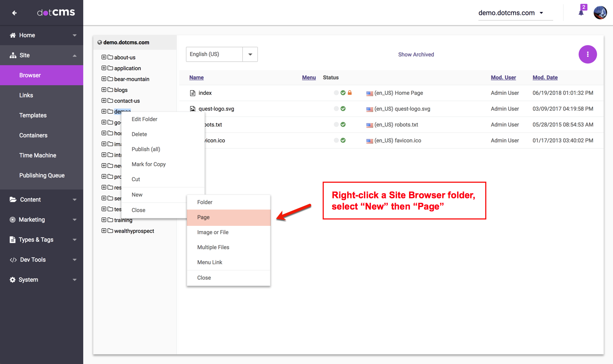
Task: Select the bear-mountain folder in tree
Action: [132, 79]
